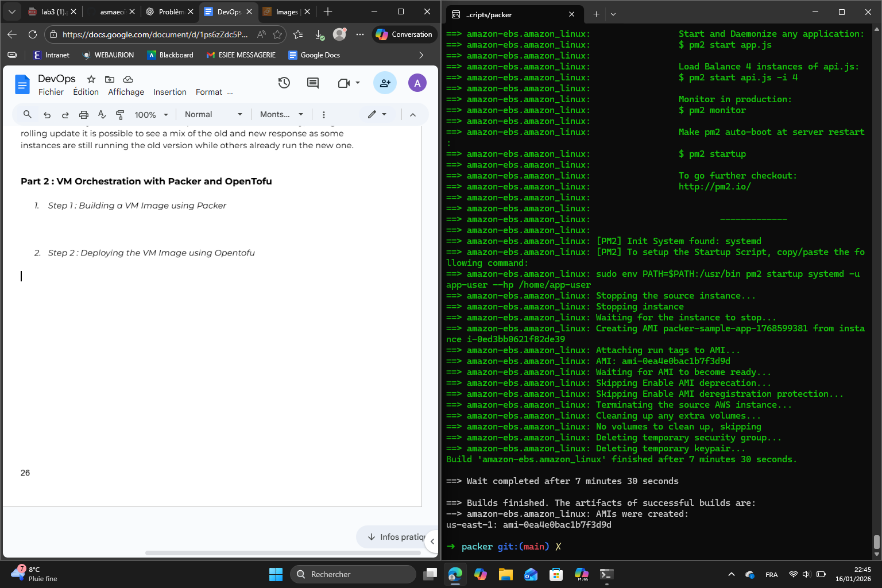Collapse the right side panel
This screenshot has width=882, height=588.
434,541
